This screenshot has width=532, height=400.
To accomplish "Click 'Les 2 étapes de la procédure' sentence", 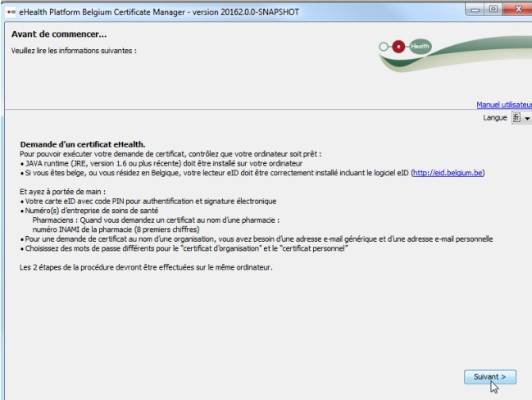I will coord(146,267).
